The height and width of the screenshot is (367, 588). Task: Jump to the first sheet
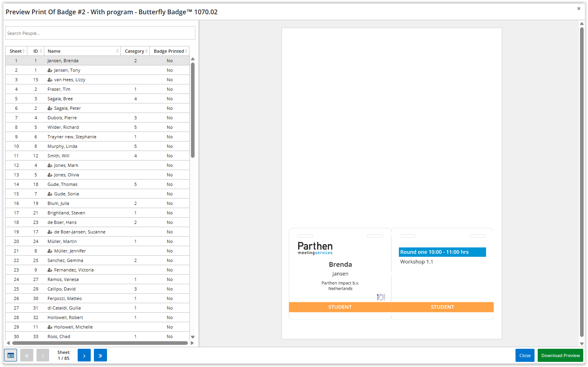27,356
